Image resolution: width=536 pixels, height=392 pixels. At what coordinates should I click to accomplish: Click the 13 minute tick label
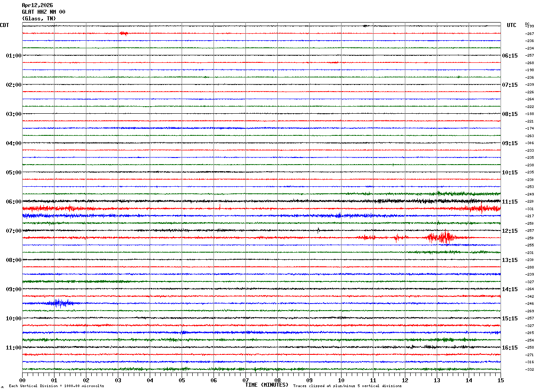click(437, 380)
